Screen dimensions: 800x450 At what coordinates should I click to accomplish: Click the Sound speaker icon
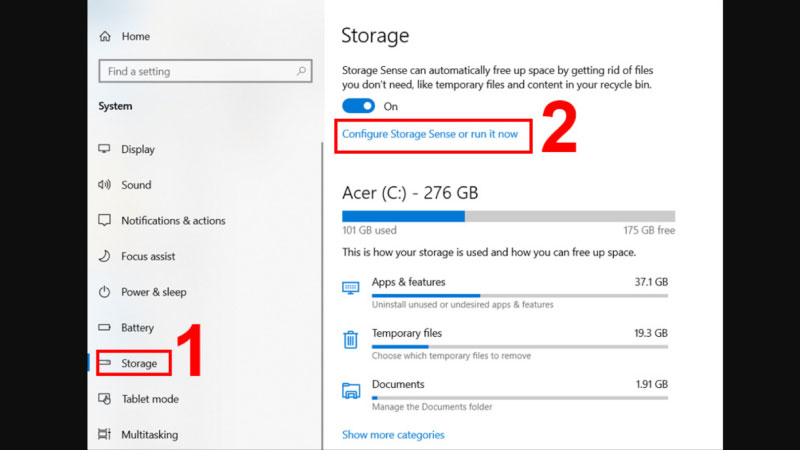(104, 185)
